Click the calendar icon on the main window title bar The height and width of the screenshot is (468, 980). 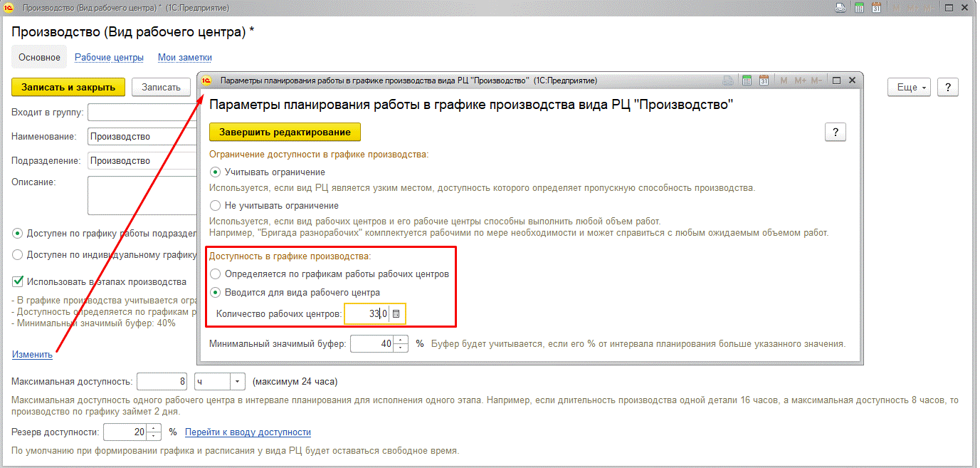tap(876, 7)
